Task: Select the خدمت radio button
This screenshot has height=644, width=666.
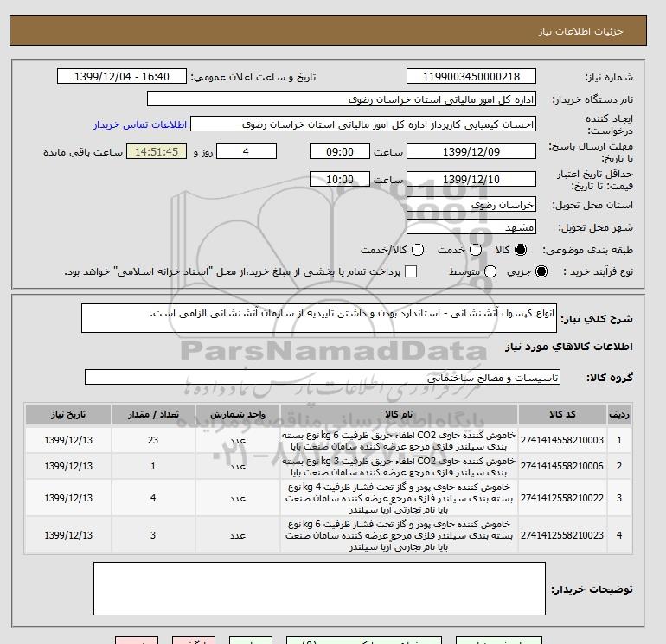Action: [476, 250]
